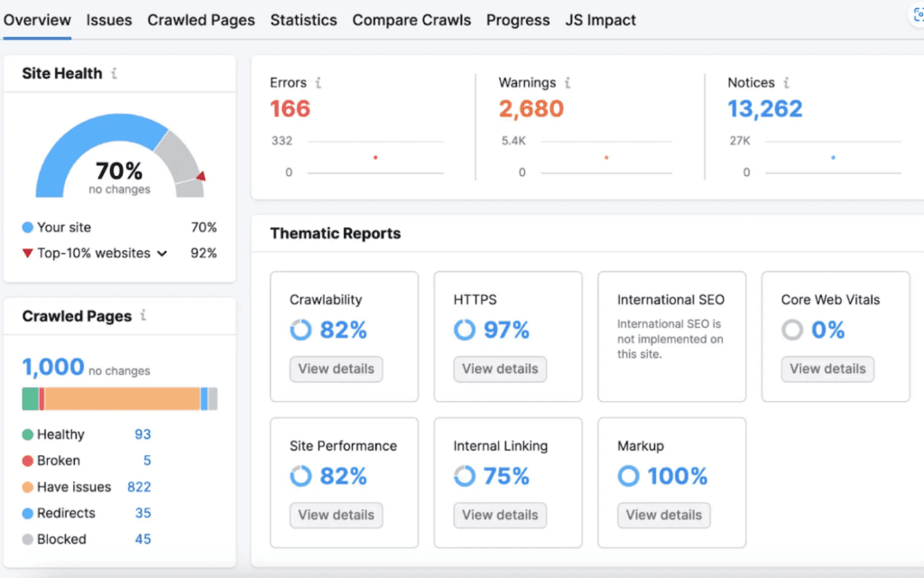Viewport: 924px width, 578px height.
Task: Open the 45 Blocked pages count
Action: (x=143, y=539)
